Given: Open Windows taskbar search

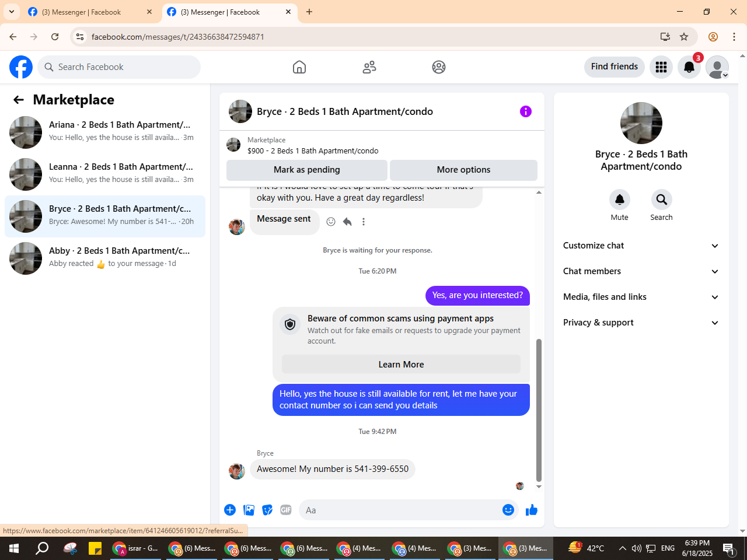Looking at the screenshot, I should [42, 548].
